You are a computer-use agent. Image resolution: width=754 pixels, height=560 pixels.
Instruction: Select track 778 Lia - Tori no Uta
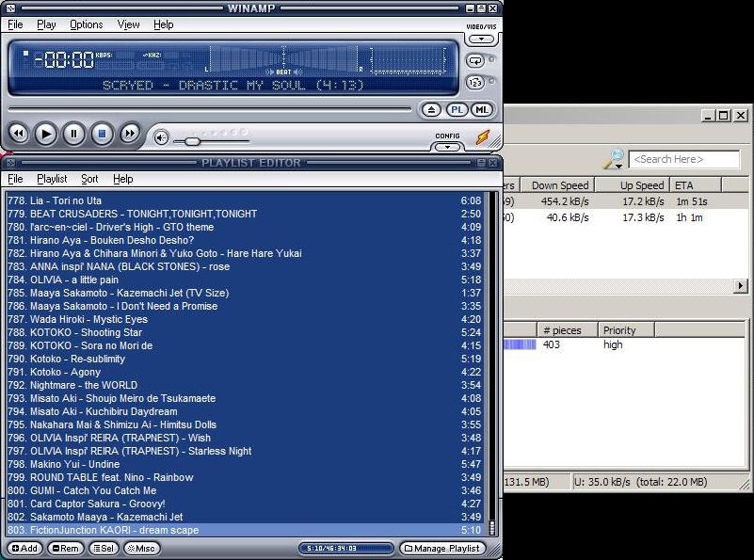[245, 200]
